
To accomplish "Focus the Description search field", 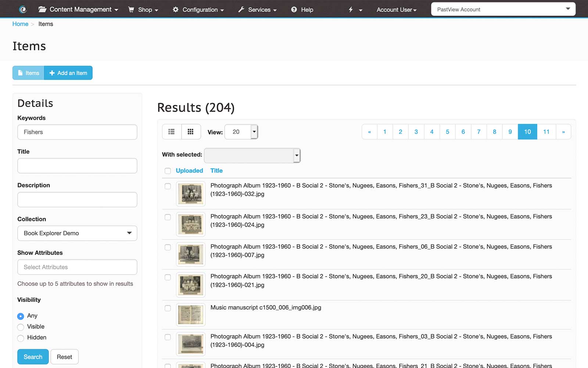I will coord(77,200).
